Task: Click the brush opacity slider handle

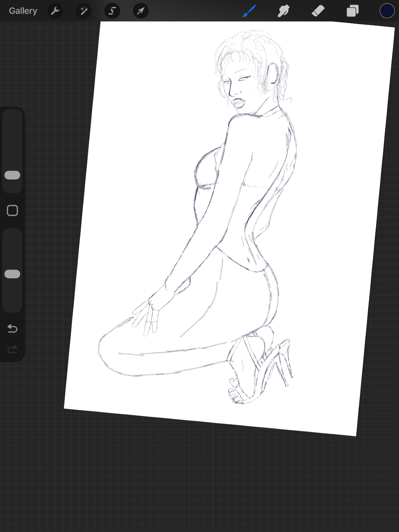Action: pyautogui.click(x=13, y=274)
